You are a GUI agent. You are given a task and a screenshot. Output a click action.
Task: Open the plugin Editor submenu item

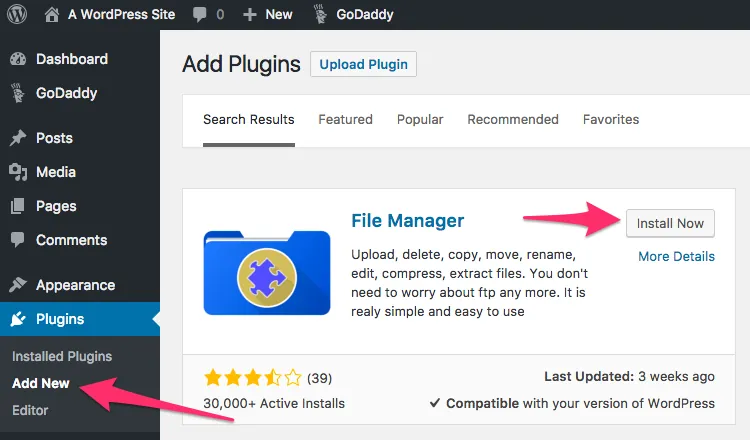30,410
